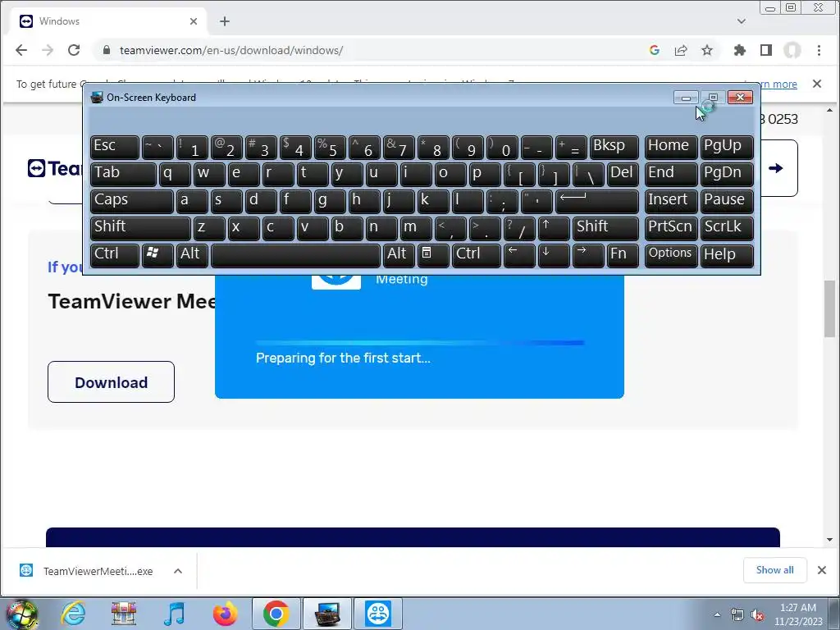Toggle the right Shift key on the keyboard
Viewport: 840px width, 630px height.
coord(605,228)
